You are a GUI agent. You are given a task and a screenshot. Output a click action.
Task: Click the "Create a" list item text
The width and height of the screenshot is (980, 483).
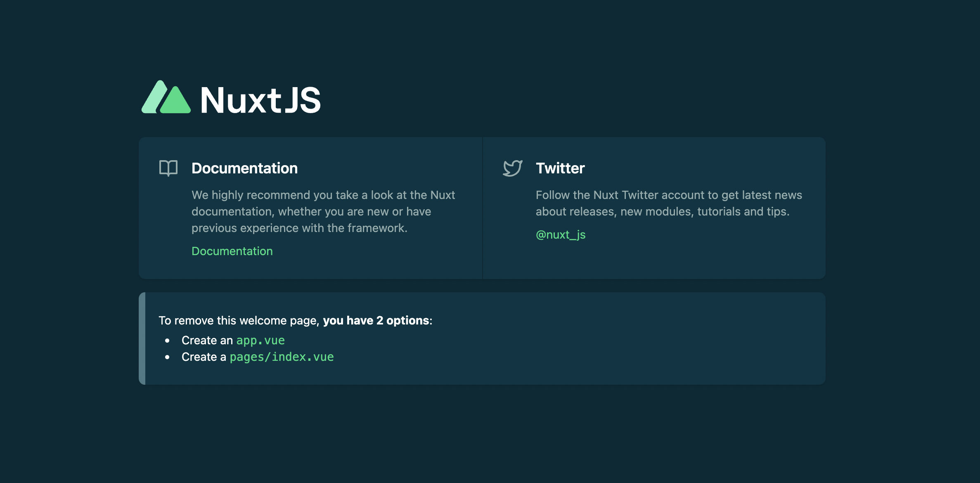[204, 357]
